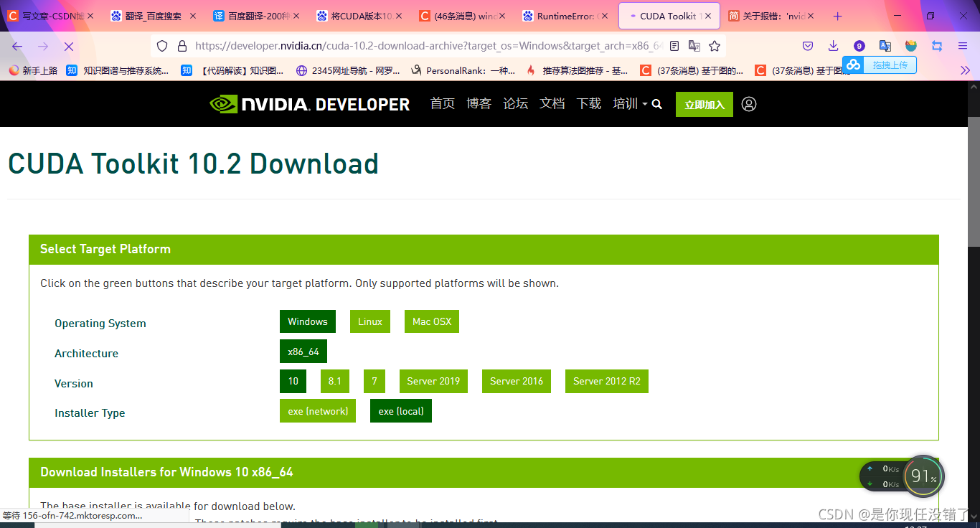Select the Server 2019 version button
980x528 pixels.
click(433, 381)
